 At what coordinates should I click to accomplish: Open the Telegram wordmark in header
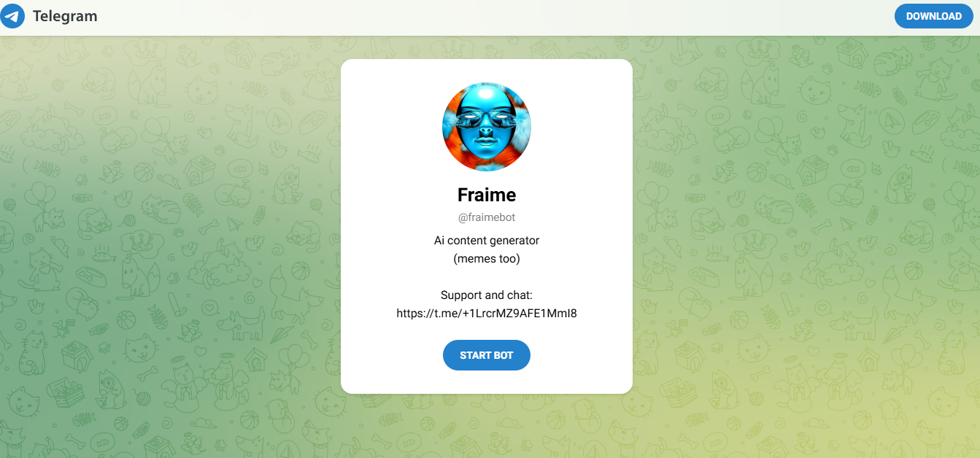pos(65,16)
